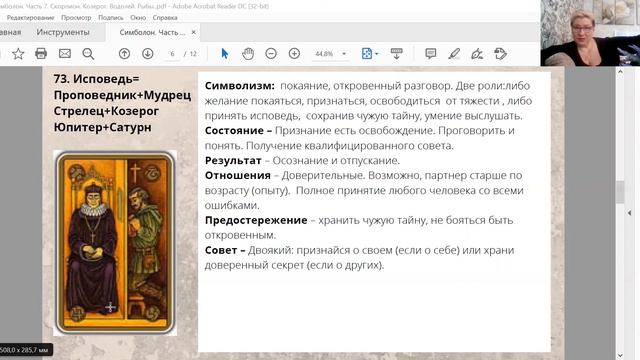This screenshot has height=360, width=640.
Task: Add the file to starred bookmarks
Action: [x=18, y=53]
